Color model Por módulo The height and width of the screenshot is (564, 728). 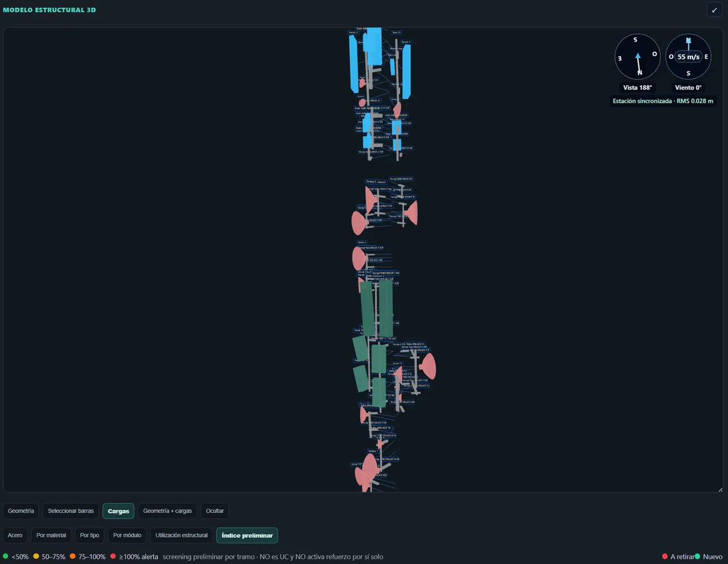(x=127, y=536)
